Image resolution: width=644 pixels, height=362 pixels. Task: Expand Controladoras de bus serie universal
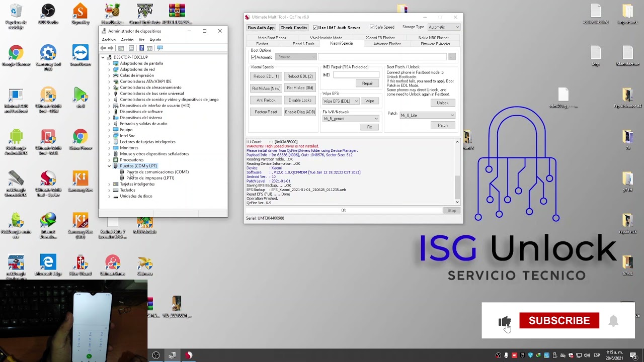point(109,94)
